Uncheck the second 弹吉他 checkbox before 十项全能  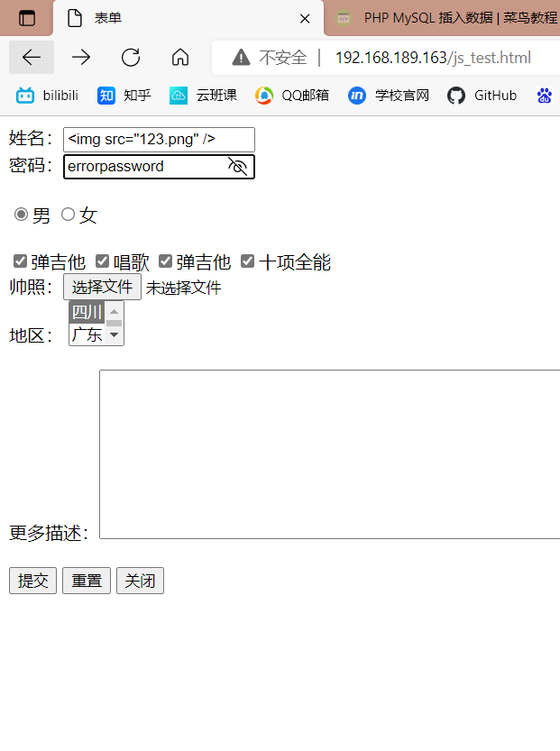(x=165, y=261)
